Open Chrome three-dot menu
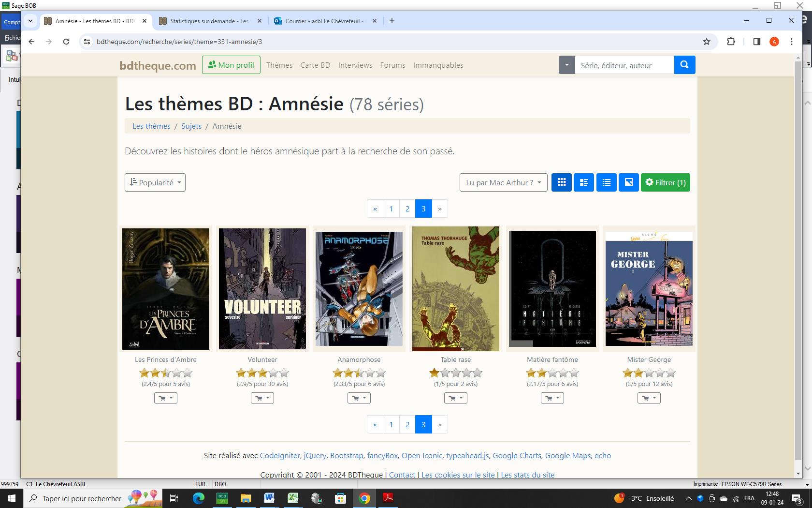 (792, 42)
